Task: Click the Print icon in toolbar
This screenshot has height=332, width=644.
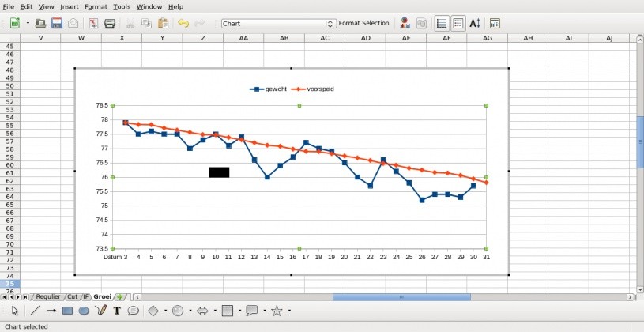Action: click(110, 24)
